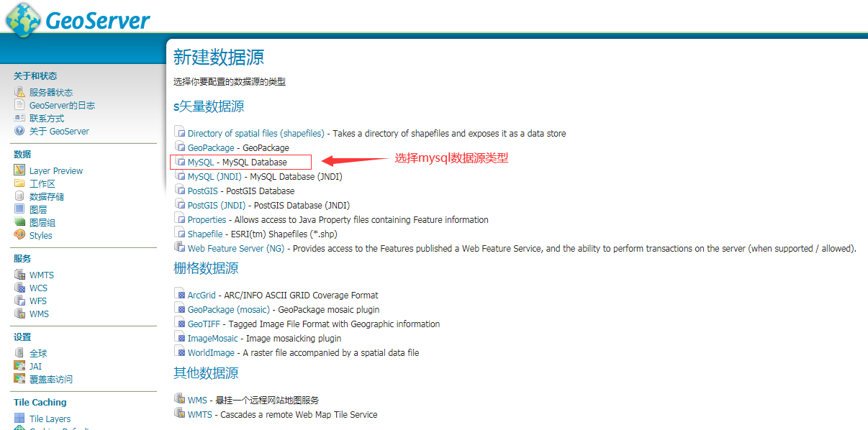
Task: Click the JAI settings icon
Action: click(x=19, y=366)
